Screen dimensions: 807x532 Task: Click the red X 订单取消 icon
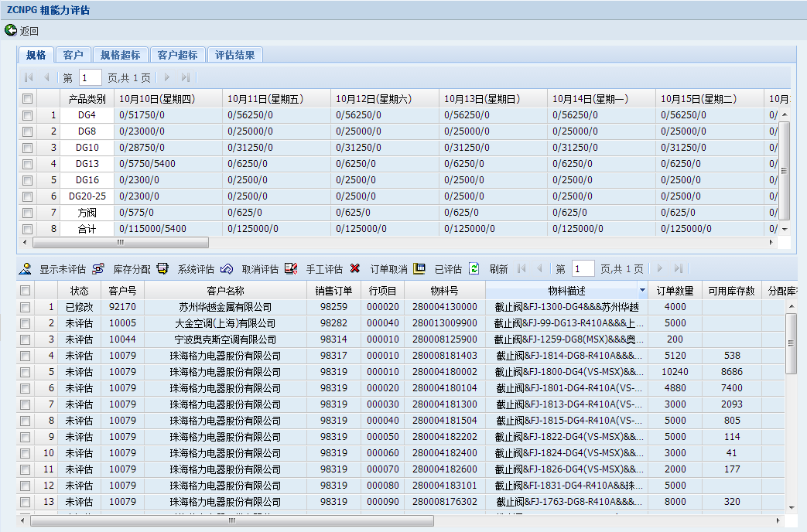coord(355,269)
